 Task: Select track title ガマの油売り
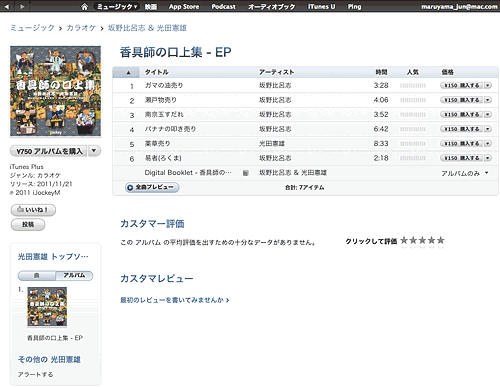pyautogui.click(x=164, y=85)
